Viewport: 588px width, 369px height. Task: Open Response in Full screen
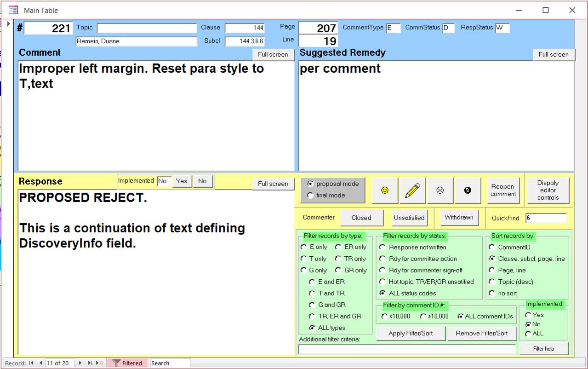[273, 184]
